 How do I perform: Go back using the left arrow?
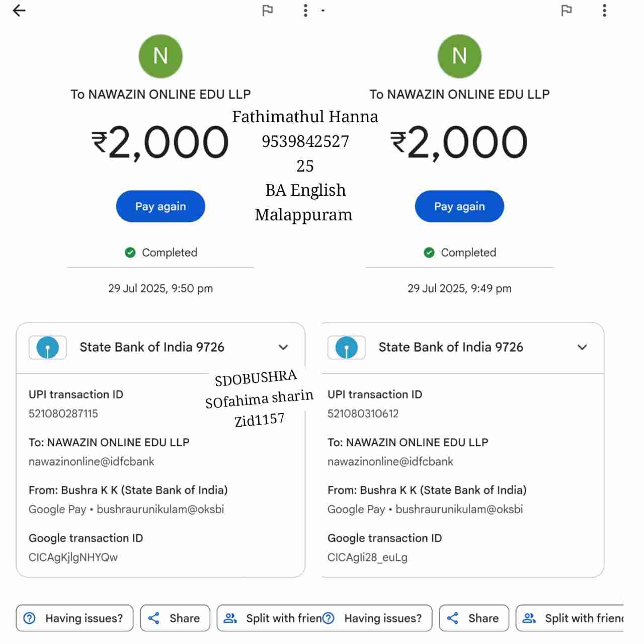coord(19,11)
